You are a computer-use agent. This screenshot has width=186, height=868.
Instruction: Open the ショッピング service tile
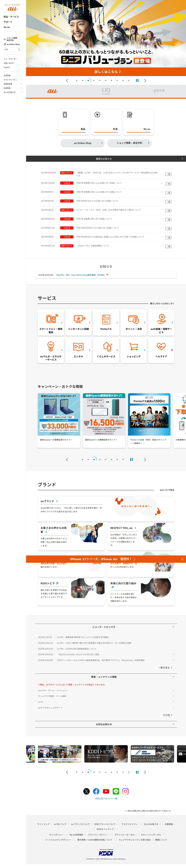[x=134, y=350]
